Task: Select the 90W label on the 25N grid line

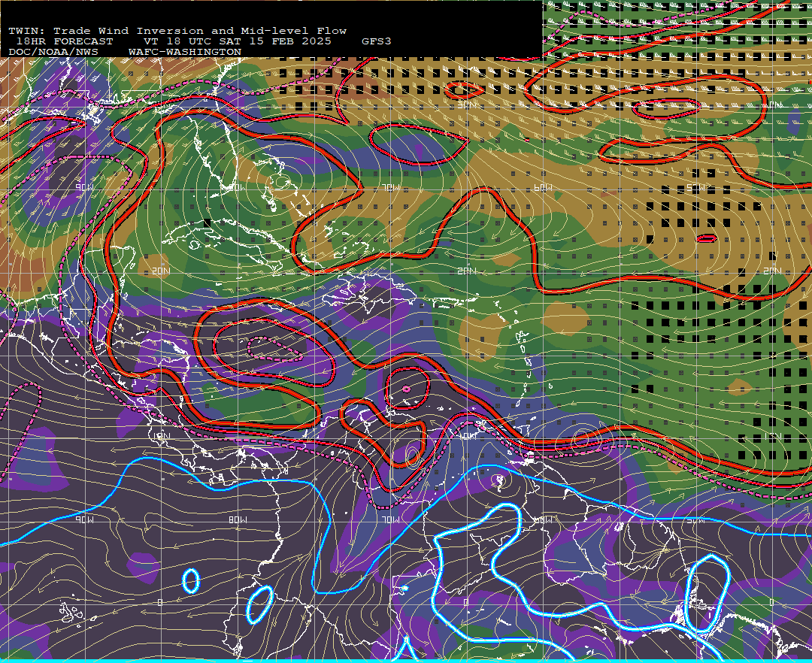Action: coord(84,187)
